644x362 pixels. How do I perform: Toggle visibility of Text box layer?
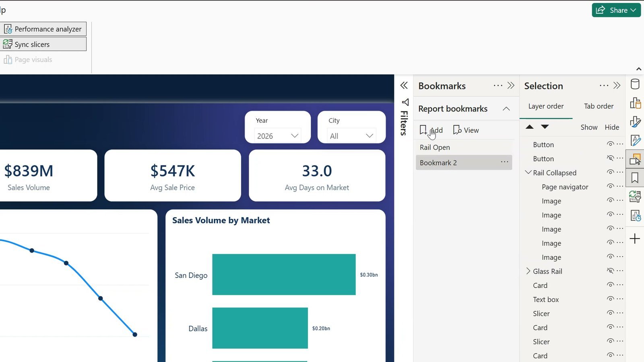pos(610,299)
